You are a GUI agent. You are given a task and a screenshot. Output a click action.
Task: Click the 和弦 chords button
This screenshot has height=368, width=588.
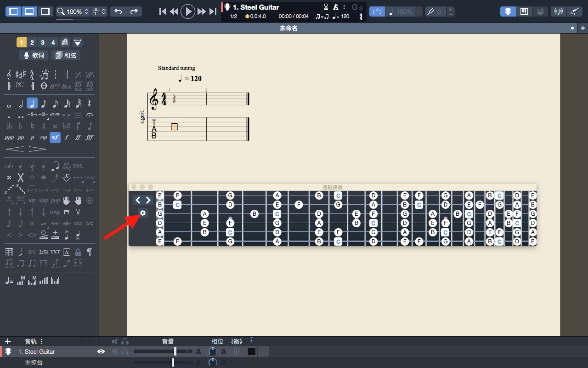[66, 55]
